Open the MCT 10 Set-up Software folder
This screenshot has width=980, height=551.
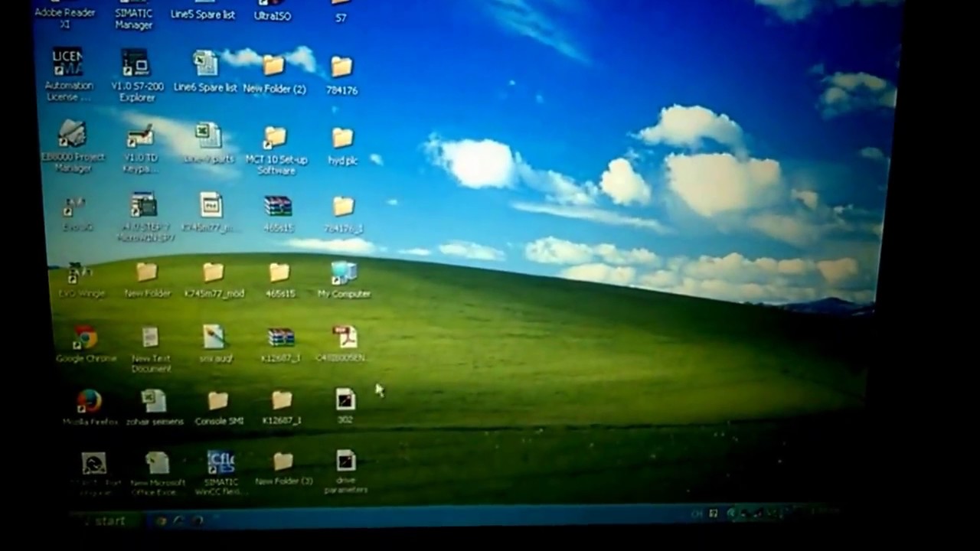276,151
